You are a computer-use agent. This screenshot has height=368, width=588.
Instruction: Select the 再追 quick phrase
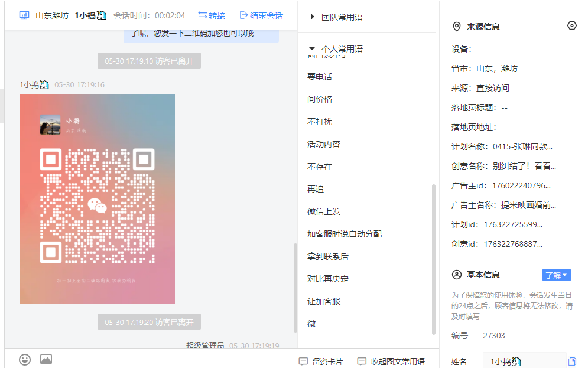pyautogui.click(x=316, y=189)
